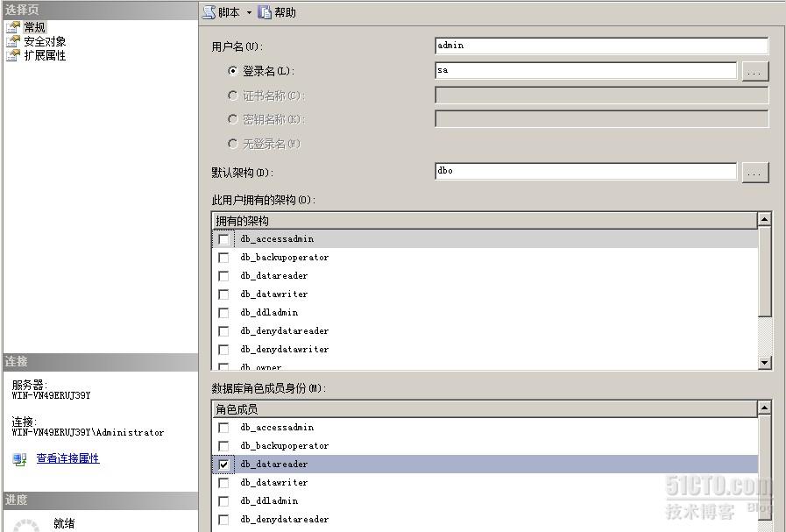Click the 脚本 script icon in toolbar
The width and height of the screenshot is (786, 532).
click(x=209, y=12)
